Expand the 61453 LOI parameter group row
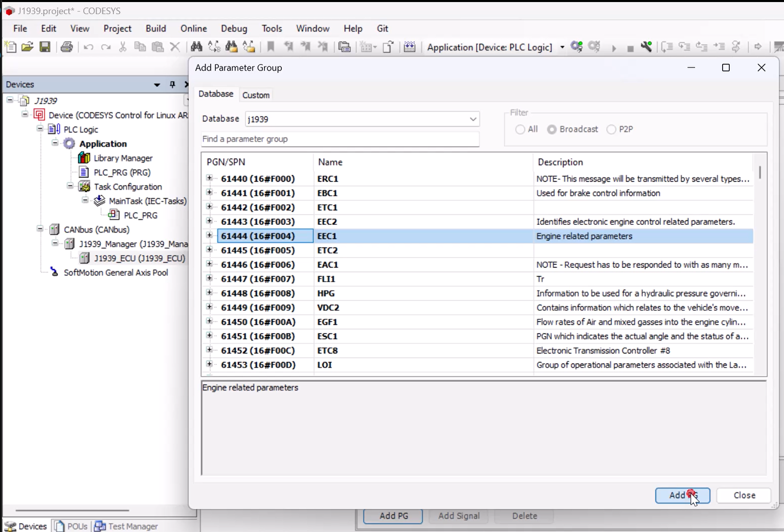Viewport: 784px width, 532px height. coord(209,364)
